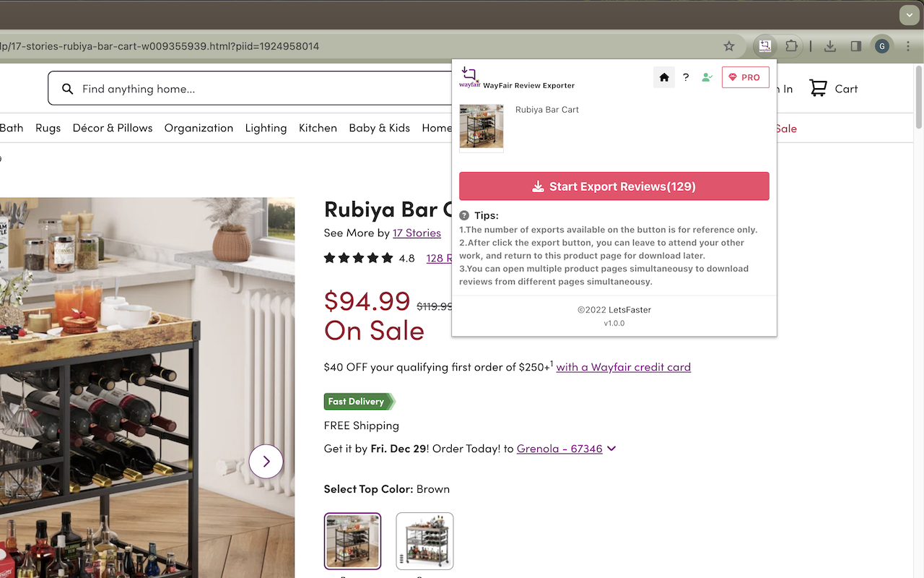Open the Kitchen category
924x578 pixels.
pos(318,128)
